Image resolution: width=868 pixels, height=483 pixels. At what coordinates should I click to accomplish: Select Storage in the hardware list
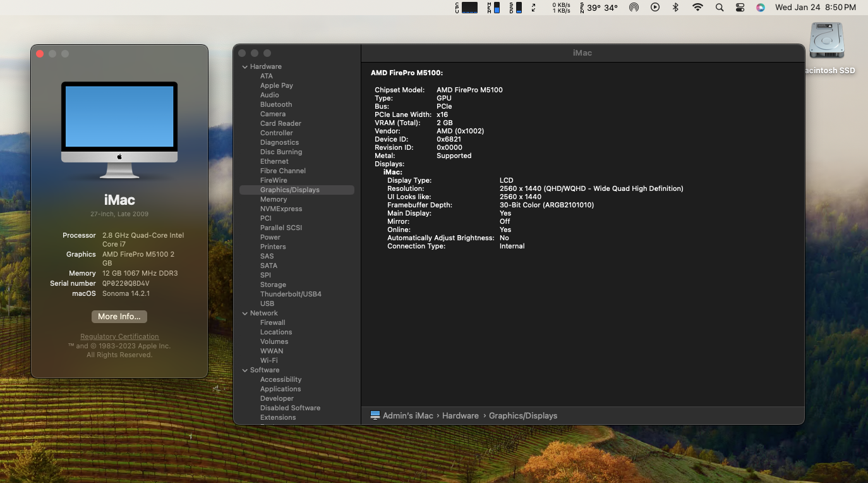pyautogui.click(x=273, y=284)
